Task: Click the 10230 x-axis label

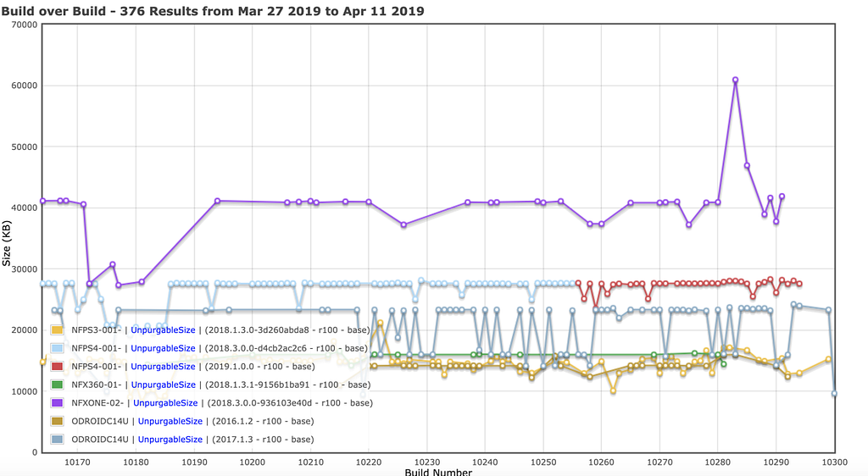Action: (427, 462)
